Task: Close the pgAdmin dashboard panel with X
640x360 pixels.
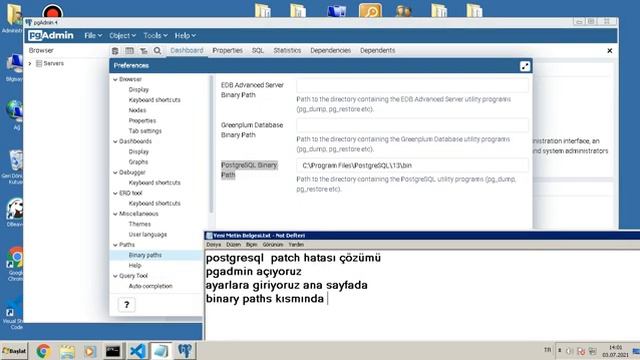Action: click(609, 51)
